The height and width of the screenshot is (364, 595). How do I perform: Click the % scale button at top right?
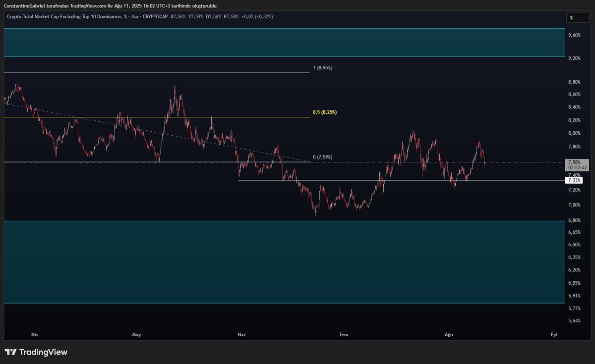coord(578,17)
